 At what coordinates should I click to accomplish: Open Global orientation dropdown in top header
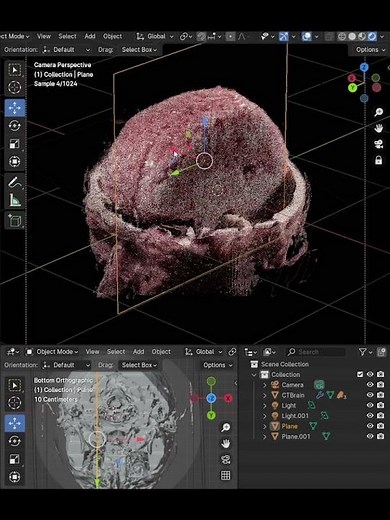pos(155,36)
